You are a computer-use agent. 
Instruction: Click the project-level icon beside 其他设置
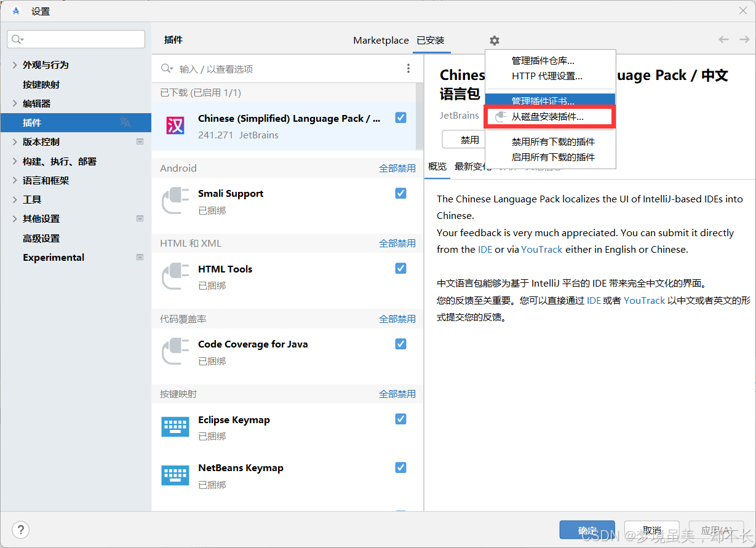[140, 218]
